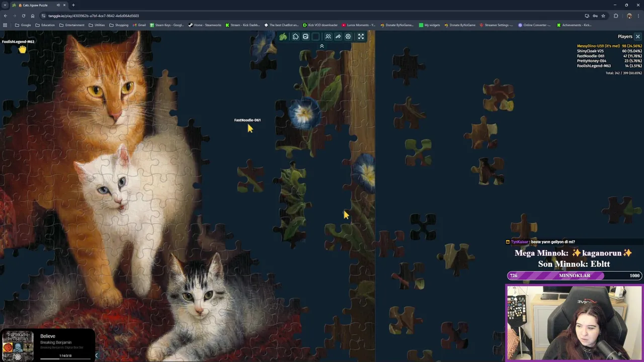
Task: Click the install app icon in address bar
Action: [587, 16]
